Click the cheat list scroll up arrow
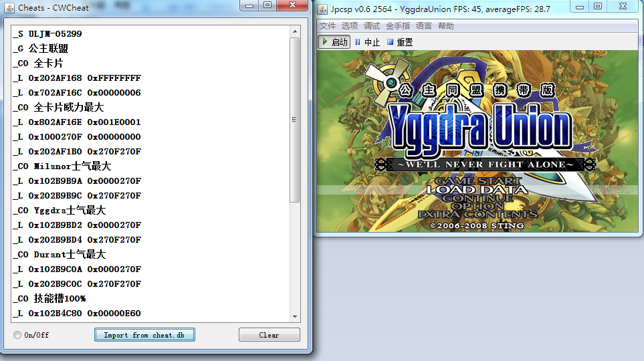 click(x=295, y=31)
